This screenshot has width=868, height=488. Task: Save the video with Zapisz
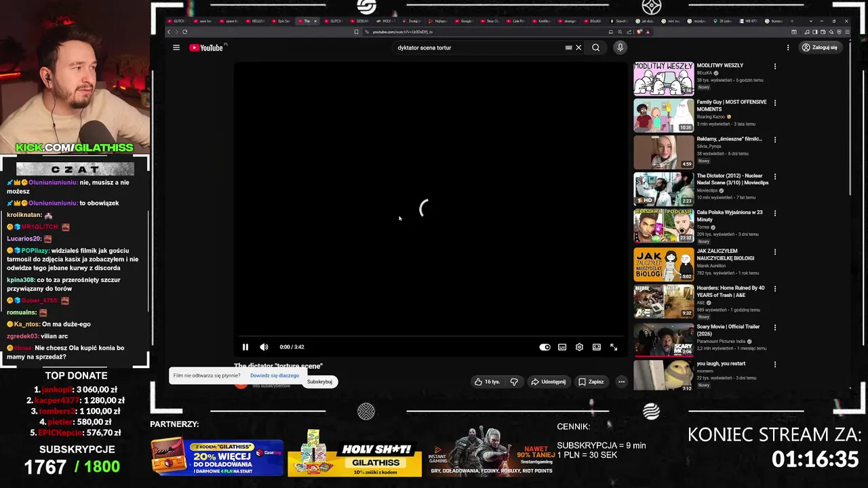tap(591, 382)
